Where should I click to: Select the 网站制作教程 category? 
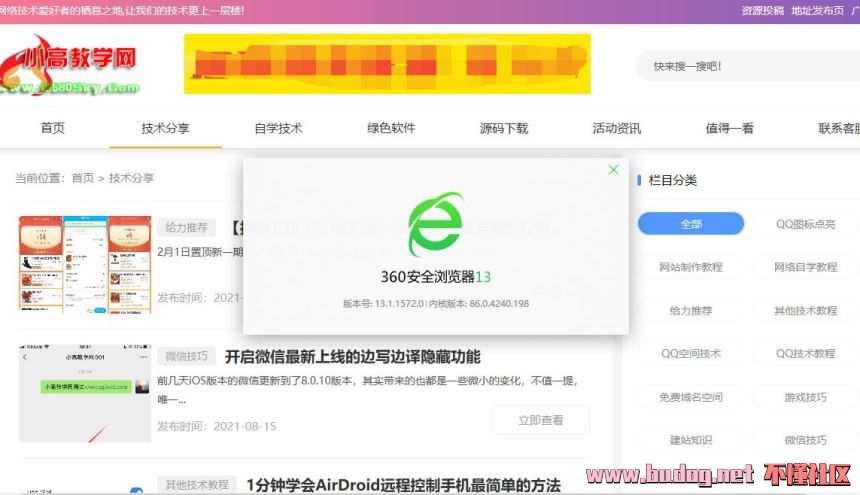691,267
